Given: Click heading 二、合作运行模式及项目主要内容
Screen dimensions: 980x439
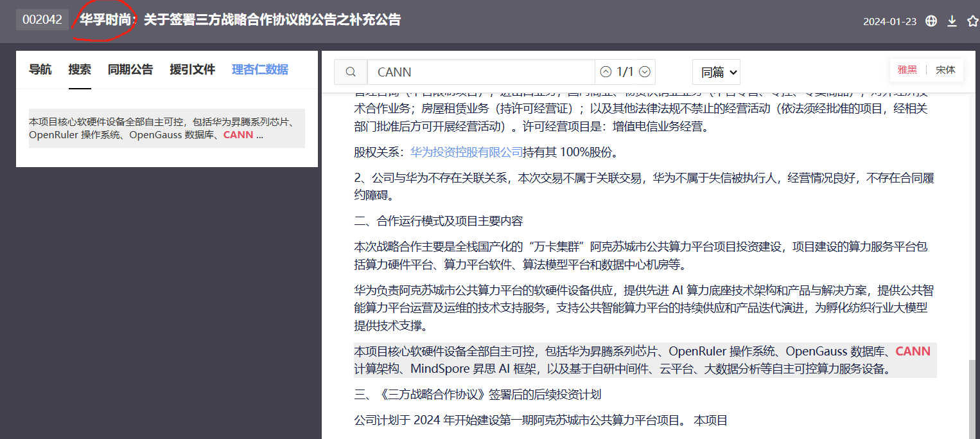Looking at the screenshot, I should tap(439, 221).
